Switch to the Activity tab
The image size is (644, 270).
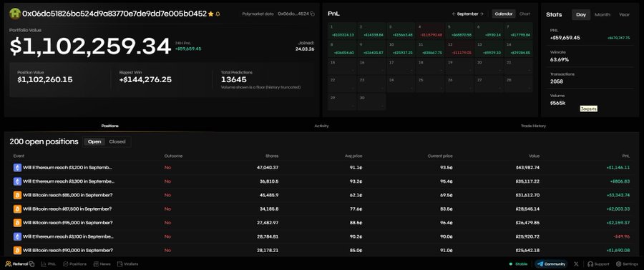(321, 126)
